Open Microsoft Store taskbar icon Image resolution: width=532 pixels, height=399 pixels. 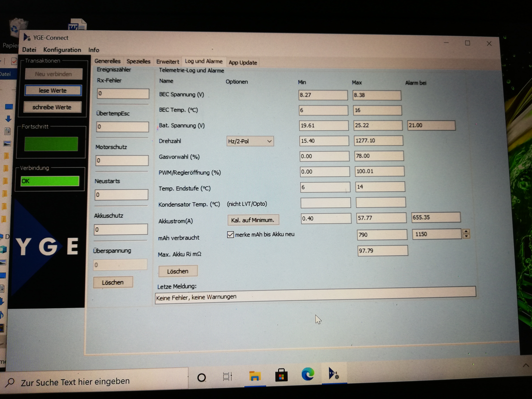click(281, 375)
